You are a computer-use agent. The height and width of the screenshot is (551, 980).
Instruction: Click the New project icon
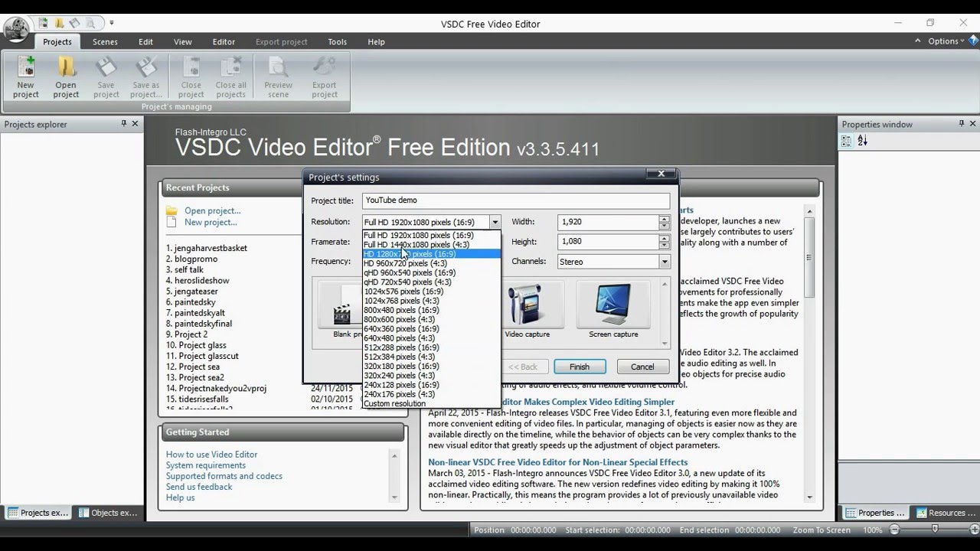click(25, 77)
